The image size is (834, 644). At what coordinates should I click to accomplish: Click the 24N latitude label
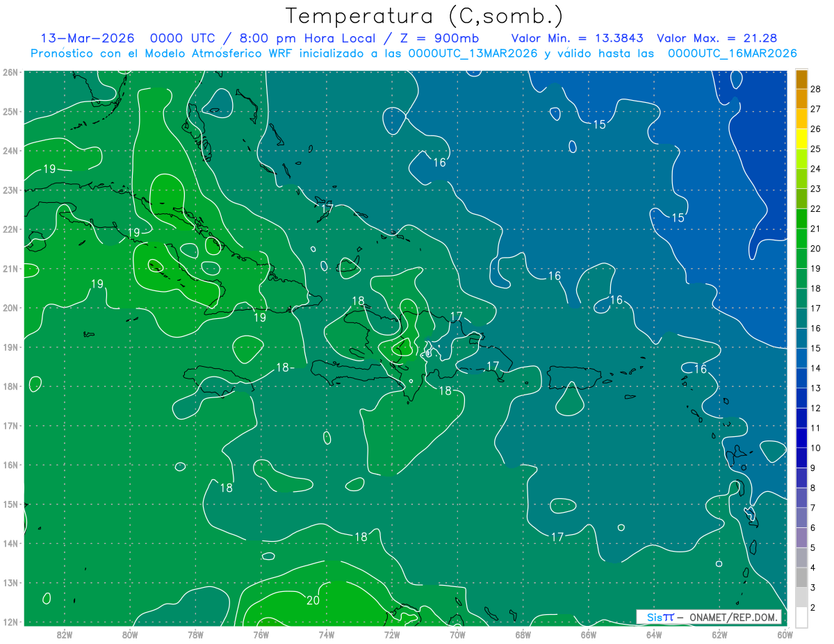point(10,151)
